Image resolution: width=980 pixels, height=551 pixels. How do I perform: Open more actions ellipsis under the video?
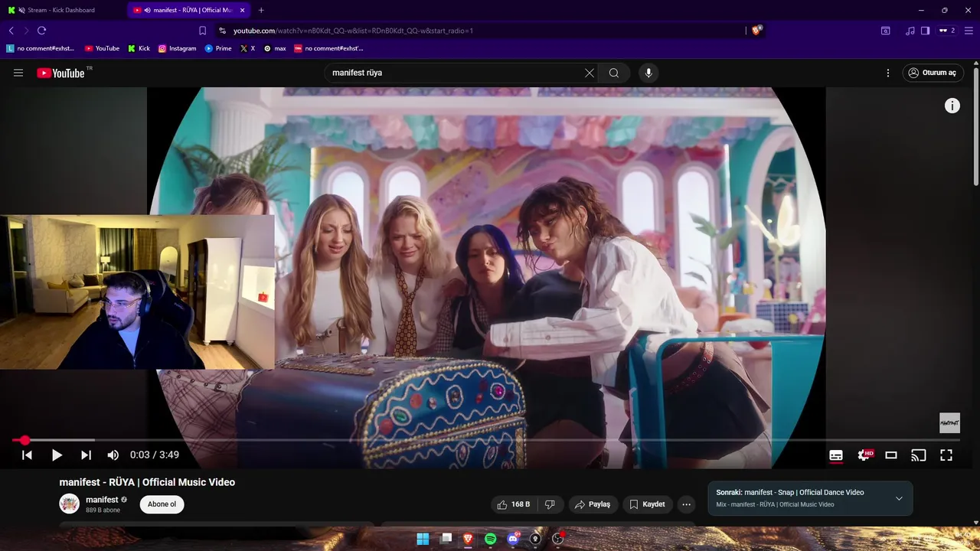(x=687, y=504)
